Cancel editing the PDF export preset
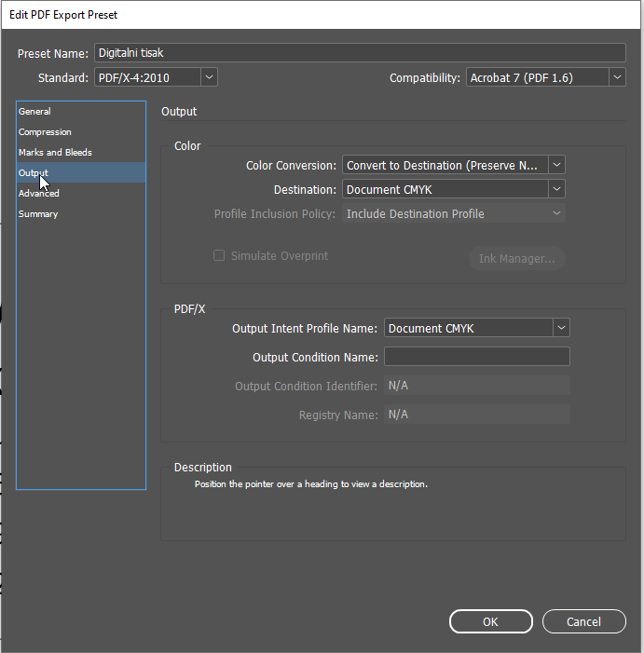The width and height of the screenshot is (644, 653). tap(583, 621)
